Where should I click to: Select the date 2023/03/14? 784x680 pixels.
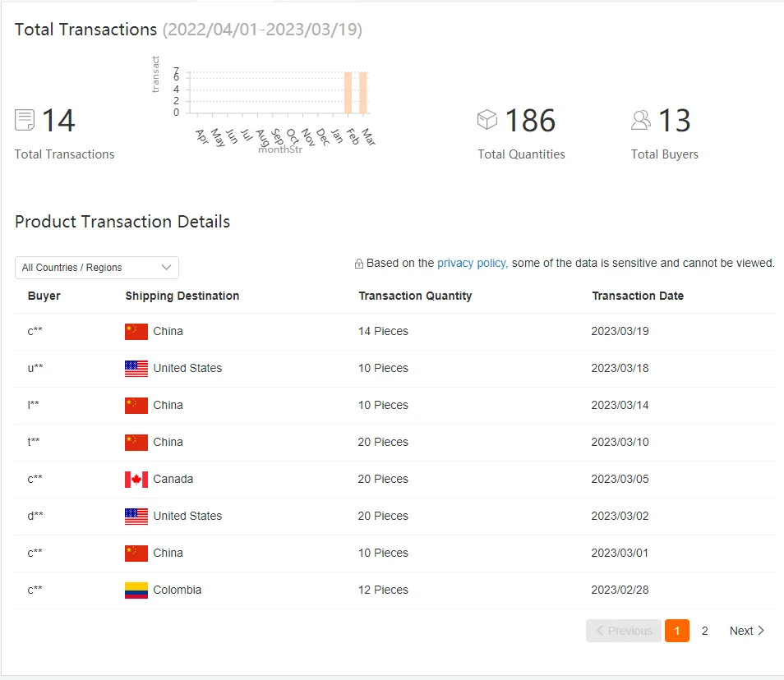point(620,405)
